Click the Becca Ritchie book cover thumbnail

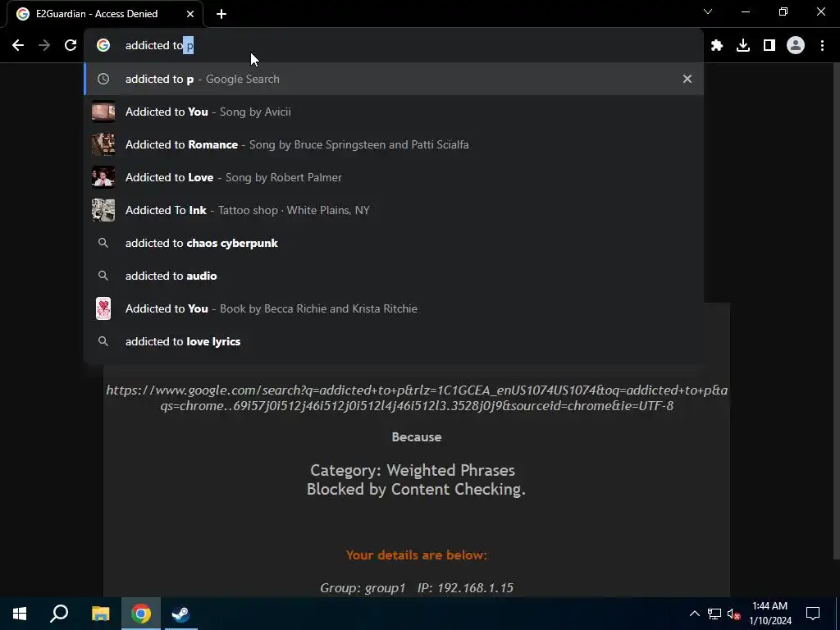coord(103,308)
